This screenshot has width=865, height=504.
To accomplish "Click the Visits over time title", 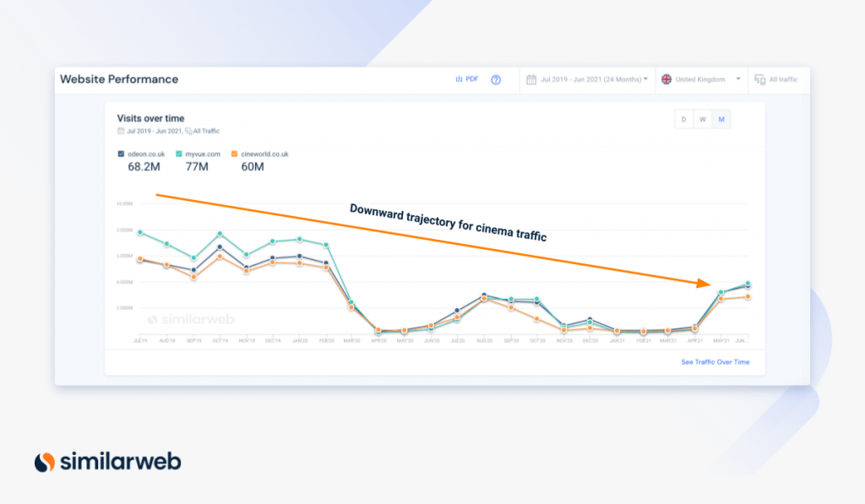I will [x=150, y=118].
